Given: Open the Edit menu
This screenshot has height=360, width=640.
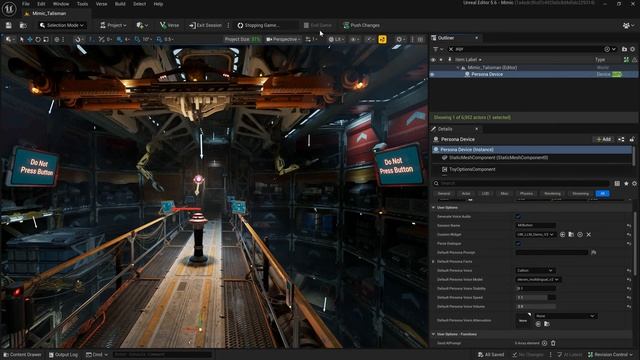Looking at the screenshot, I should pyautogui.click(x=41, y=4).
